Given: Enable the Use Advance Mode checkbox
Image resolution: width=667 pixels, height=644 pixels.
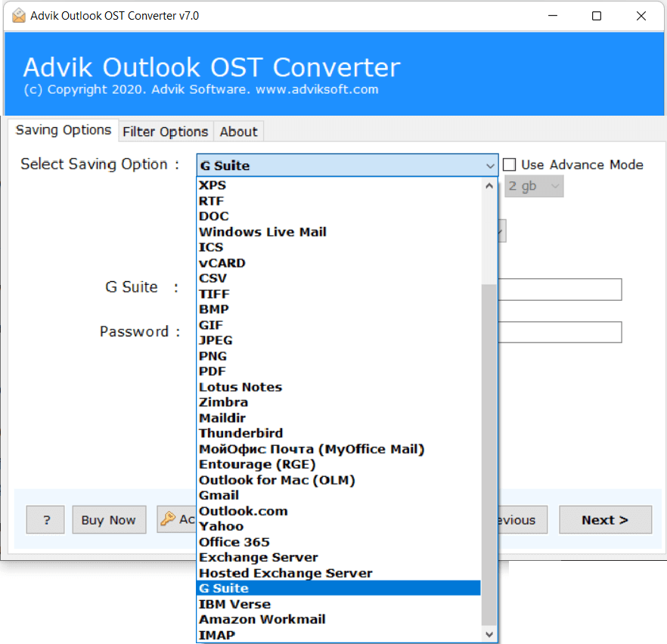Looking at the screenshot, I should click(x=510, y=165).
